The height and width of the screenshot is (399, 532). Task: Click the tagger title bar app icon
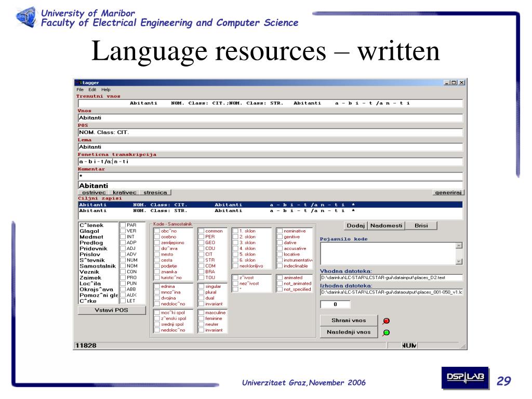click(79, 83)
